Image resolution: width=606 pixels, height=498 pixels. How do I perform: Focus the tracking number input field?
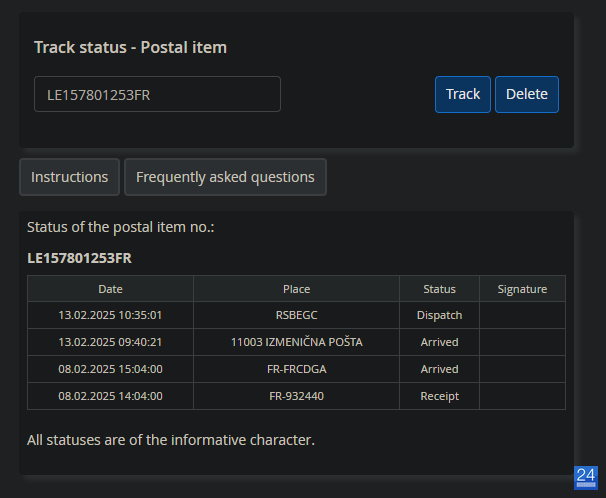point(157,94)
